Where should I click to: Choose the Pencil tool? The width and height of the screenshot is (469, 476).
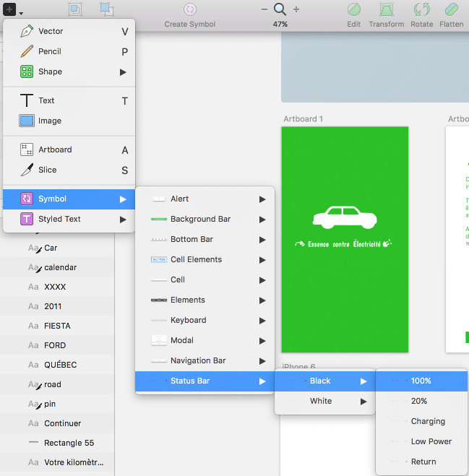(x=50, y=52)
